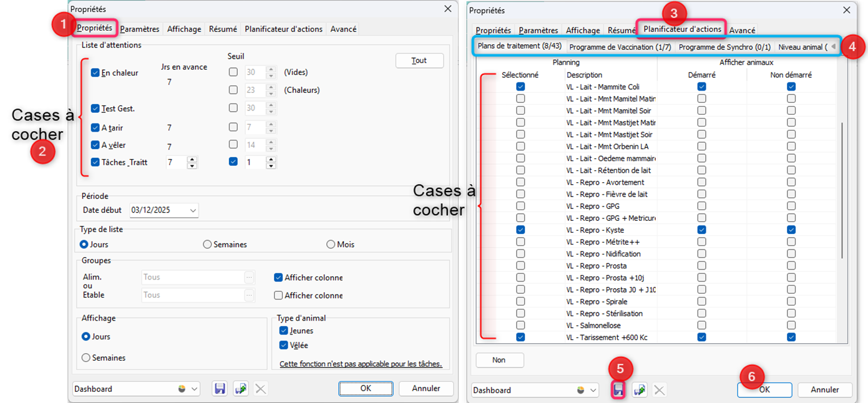
Task: Click the save icon in the left dialog
Action: coord(220,389)
